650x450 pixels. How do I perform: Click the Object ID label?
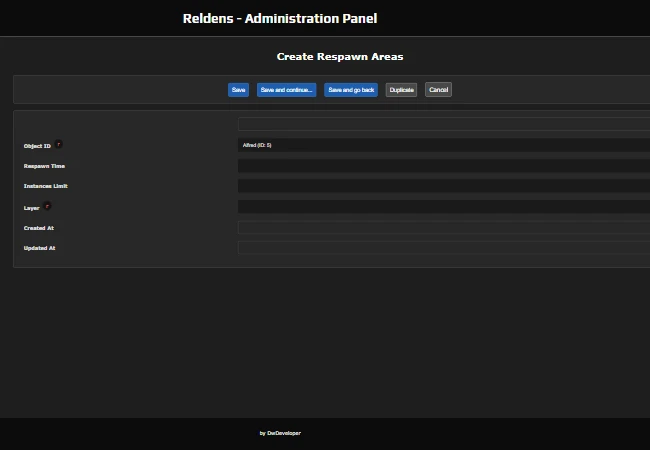37,146
